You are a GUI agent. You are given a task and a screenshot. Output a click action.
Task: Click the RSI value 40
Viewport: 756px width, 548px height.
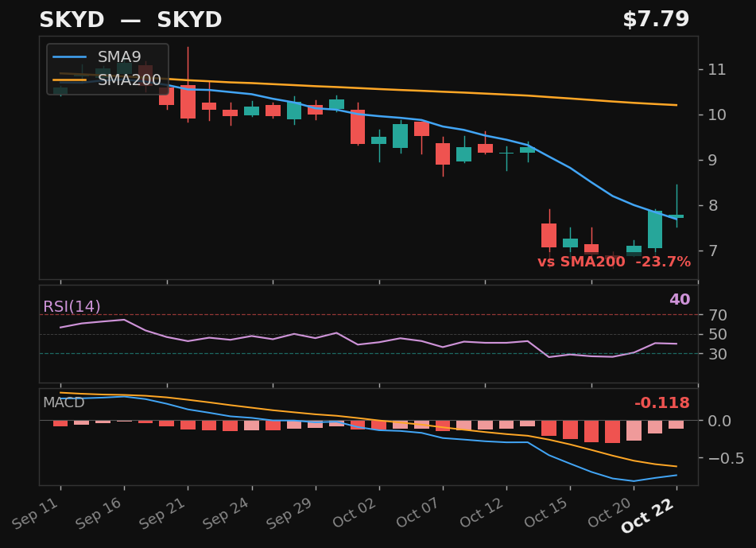coord(680,299)
